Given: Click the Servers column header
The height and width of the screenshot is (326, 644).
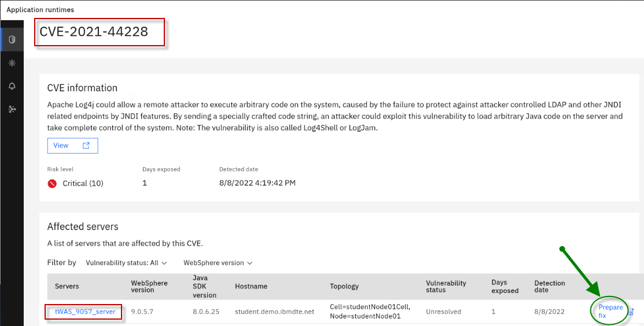Looking at the screenshot, I should pyautogui.click(x=67, y=286).
